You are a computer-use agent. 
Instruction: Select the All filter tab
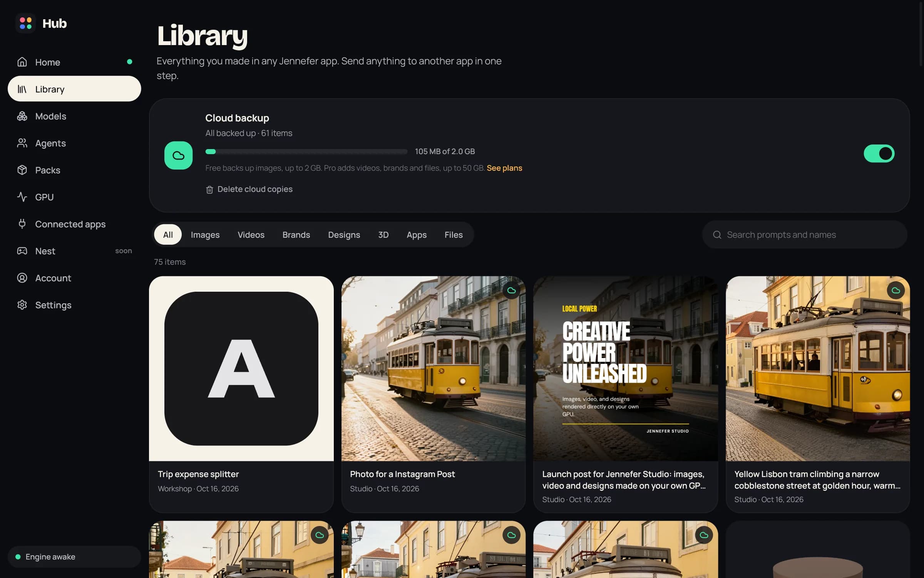point(168,235)
